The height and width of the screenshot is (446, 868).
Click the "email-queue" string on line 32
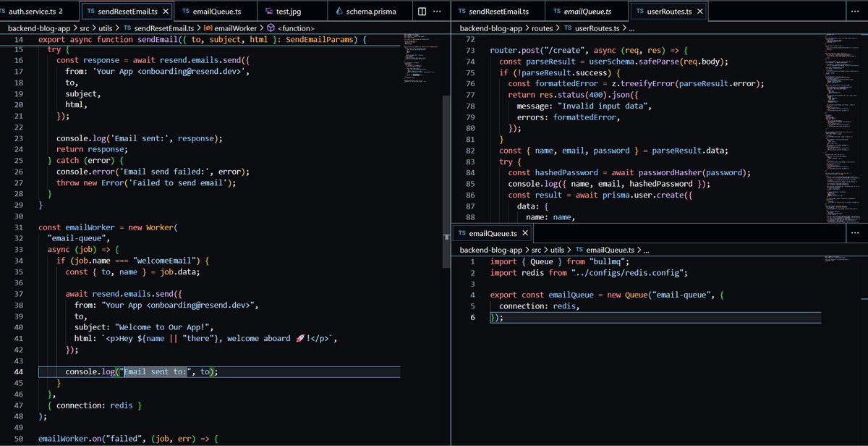(x=78, y=237)
